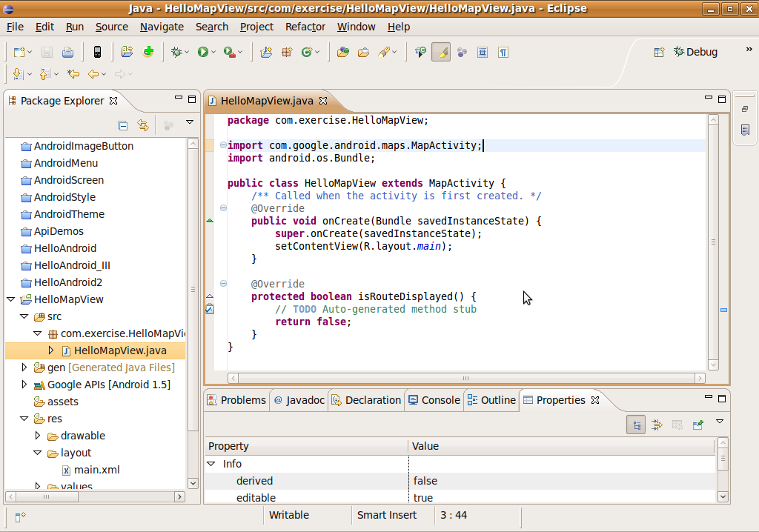759x532 pixels.
Task: Switch to the Debug perspective
Action: coord(695,52)
